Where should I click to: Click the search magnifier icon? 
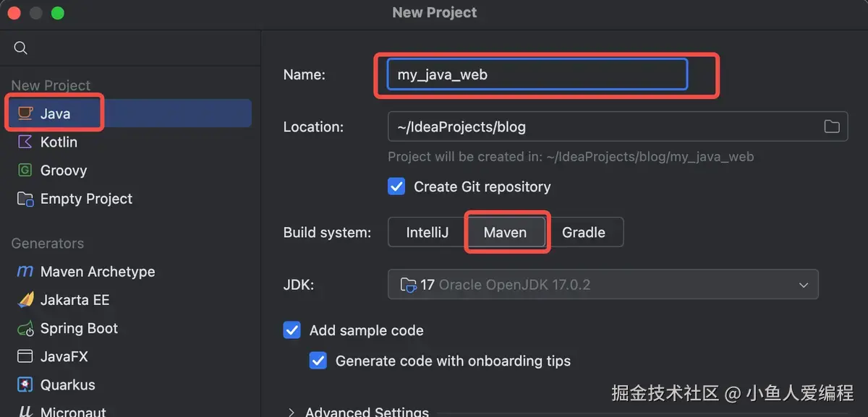(21, 48)
